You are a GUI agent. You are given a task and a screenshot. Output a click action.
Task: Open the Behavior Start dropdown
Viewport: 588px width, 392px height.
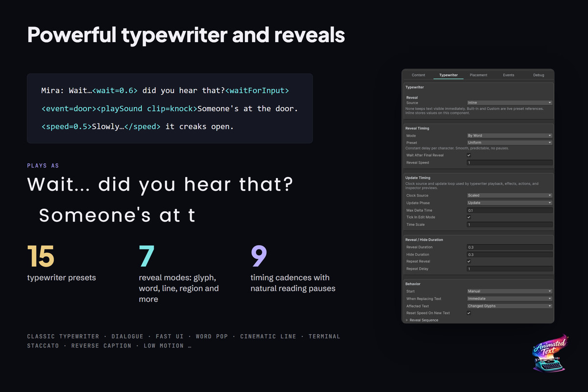click(x=510, y=291)
